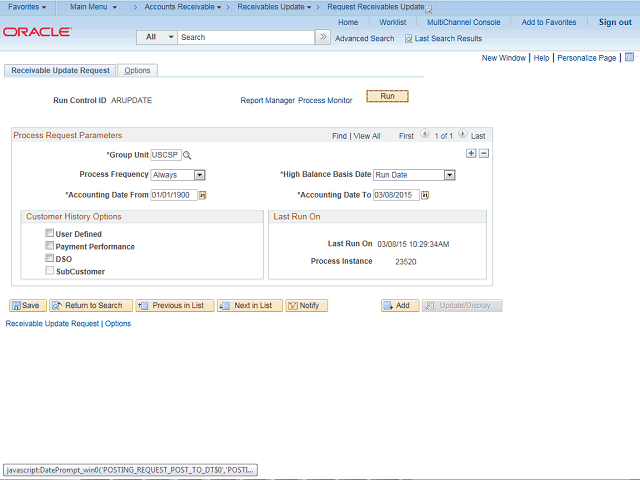Viewport: 640px width, 480px height.
Task: Open MultiChannel Console link
Action: (x=464, y=22)
